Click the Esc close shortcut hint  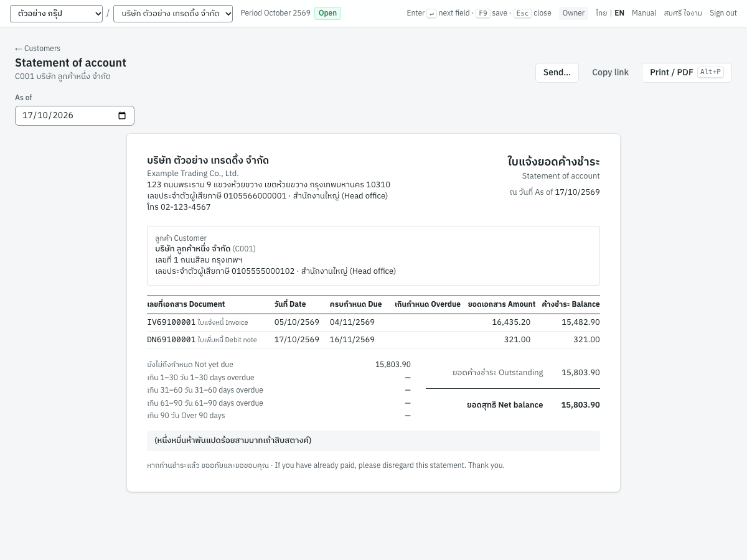tap(532, 13)
